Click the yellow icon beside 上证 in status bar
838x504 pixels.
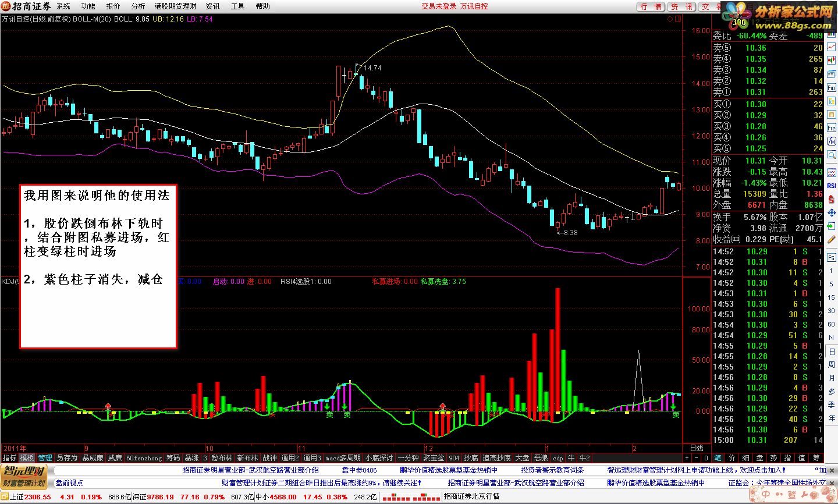click(x=5, y=497)
